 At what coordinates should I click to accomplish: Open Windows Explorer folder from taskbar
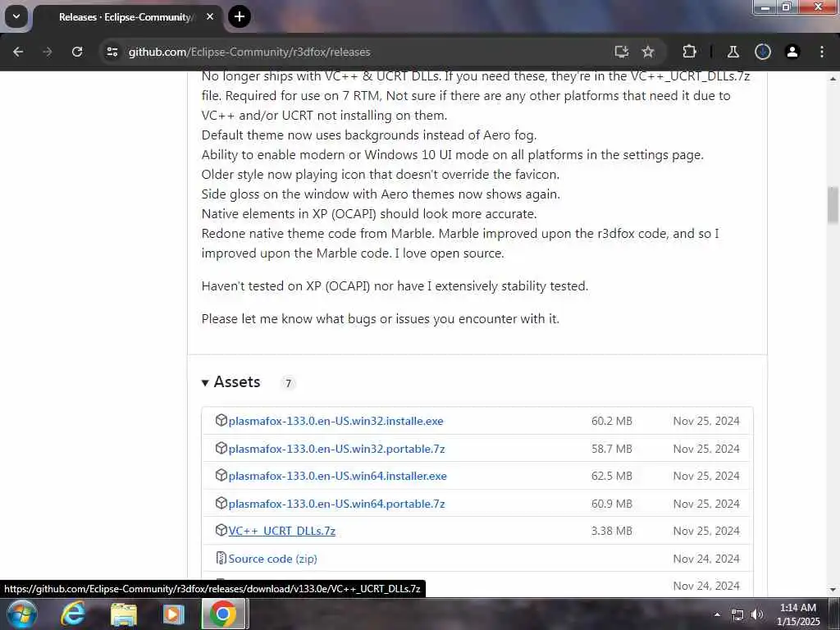coord(124,614)
